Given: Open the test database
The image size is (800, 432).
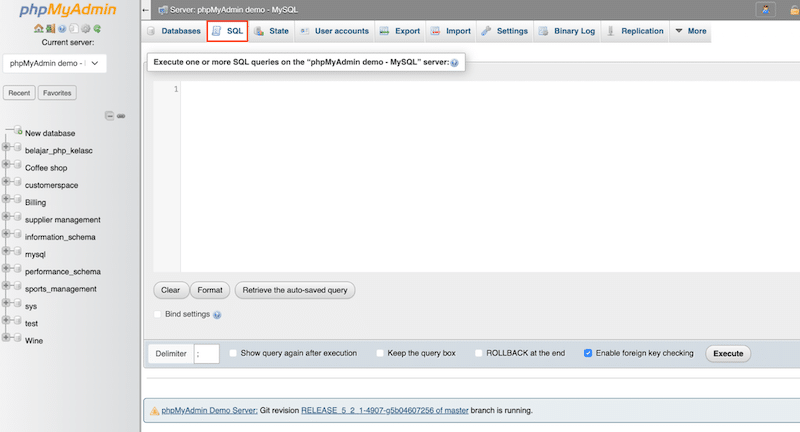Looking at the screenshot, I should 31,324.
